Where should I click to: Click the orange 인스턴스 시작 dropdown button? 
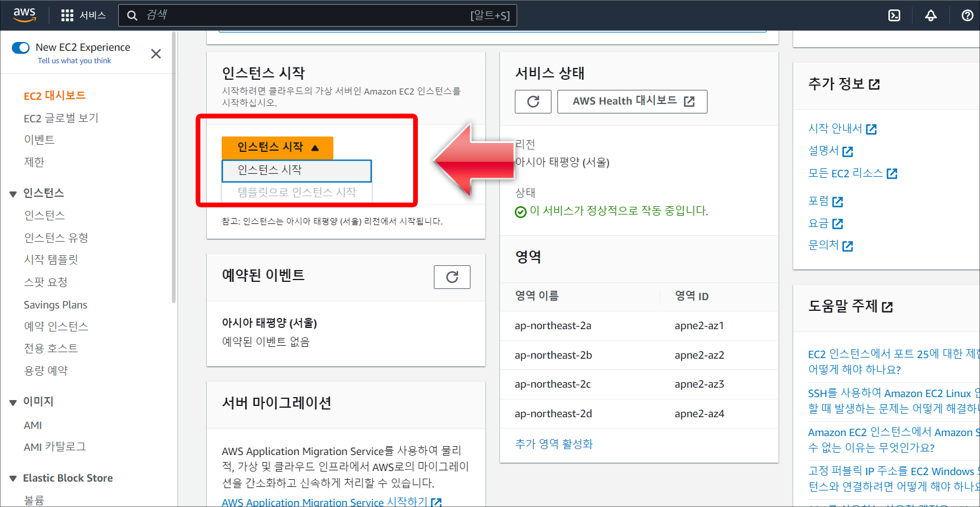coord(277,147)
